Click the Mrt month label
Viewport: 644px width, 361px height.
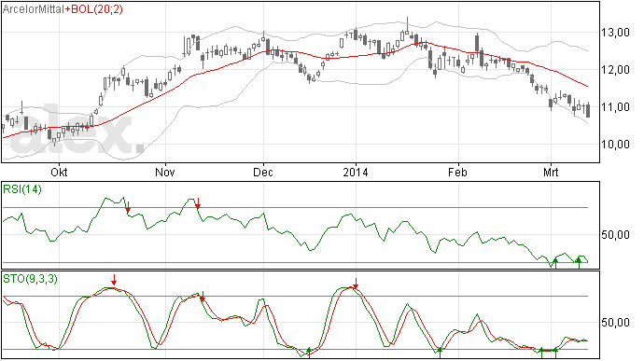click(x=551, y=173)
